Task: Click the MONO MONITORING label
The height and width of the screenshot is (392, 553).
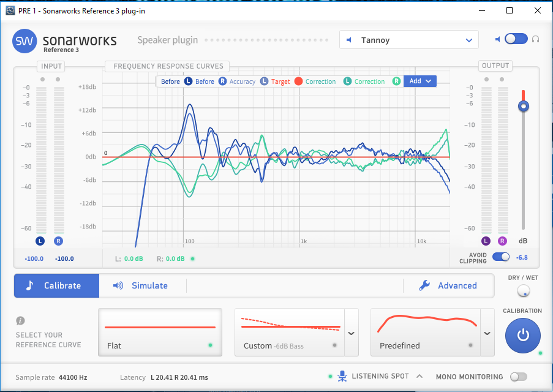Action: (x=470, y=377)
